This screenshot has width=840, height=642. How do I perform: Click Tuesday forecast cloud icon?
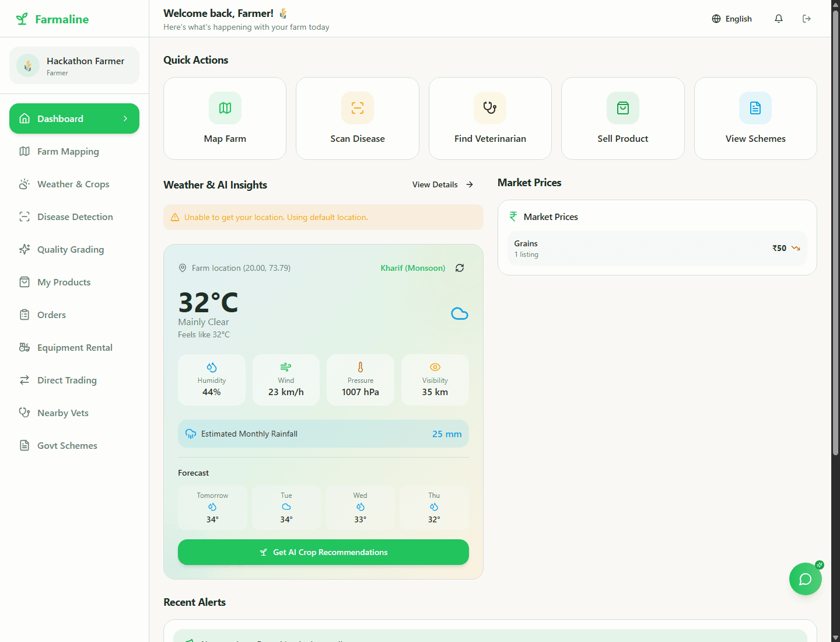coord(286,507)
